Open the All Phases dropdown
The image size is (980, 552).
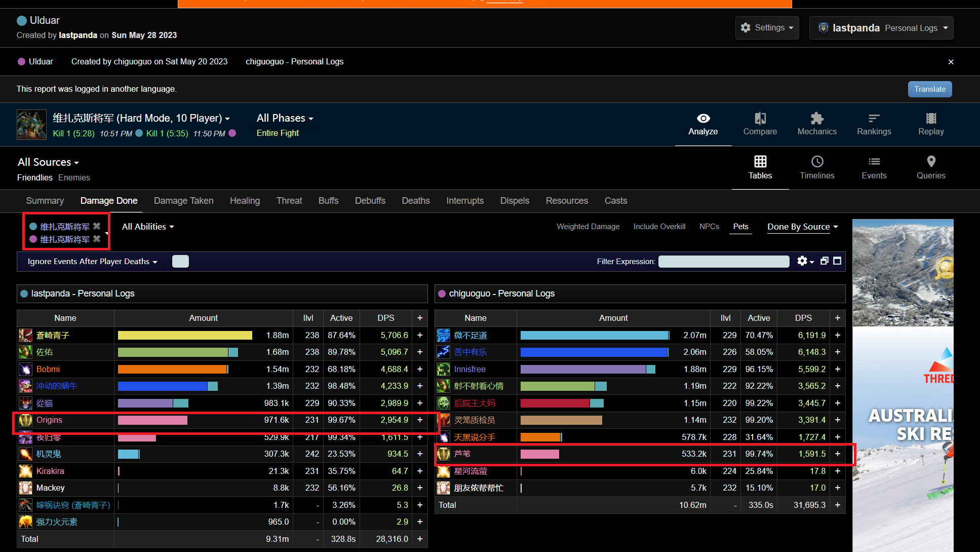285,118
